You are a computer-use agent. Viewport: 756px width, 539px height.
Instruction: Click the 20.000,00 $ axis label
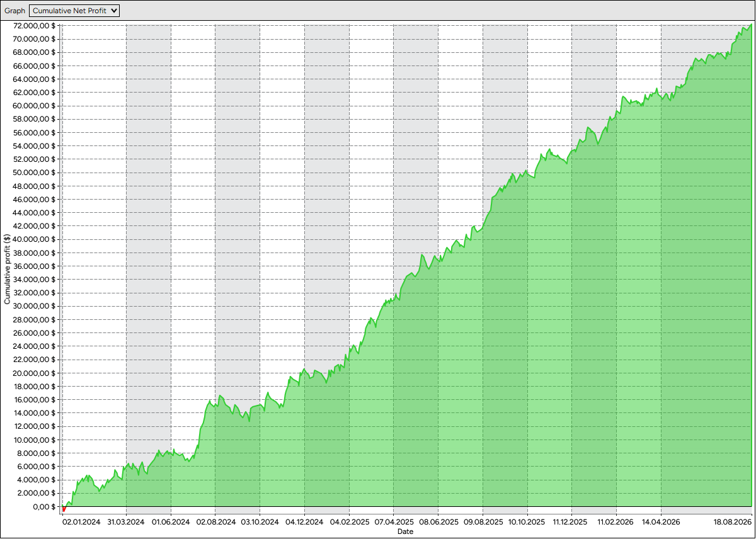tap(35, 373)
